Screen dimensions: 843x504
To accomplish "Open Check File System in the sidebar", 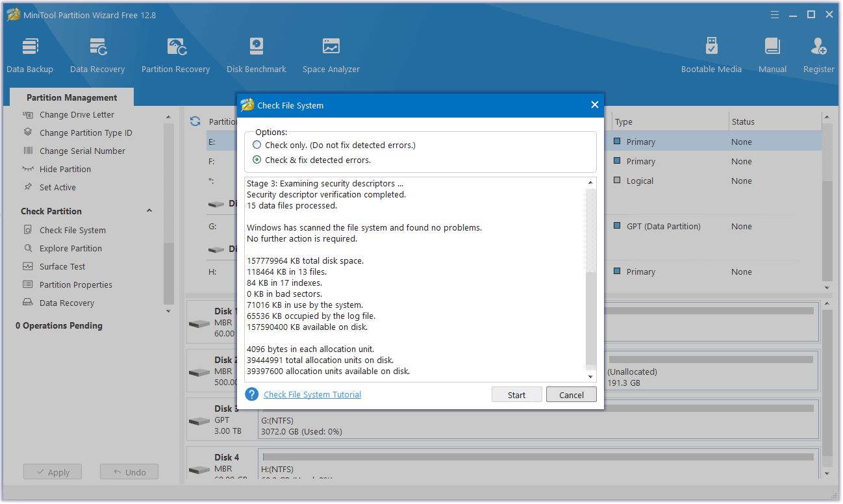I will pyautogui.click(x=72, y=231).
